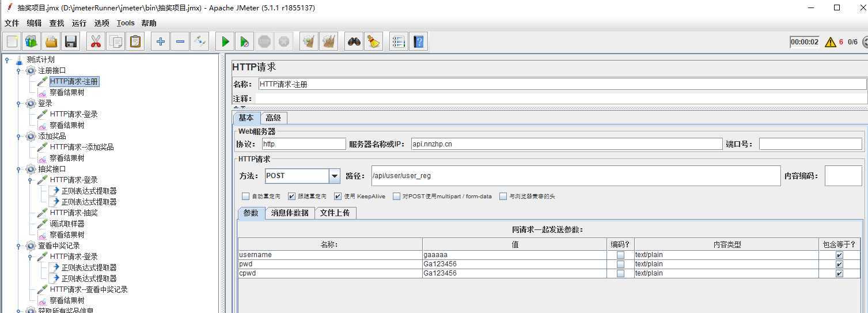The height and width of the screenshot is (313, 868).
Task: Collapse the 查看中奖记录 tree node
Action: [18, 246]
